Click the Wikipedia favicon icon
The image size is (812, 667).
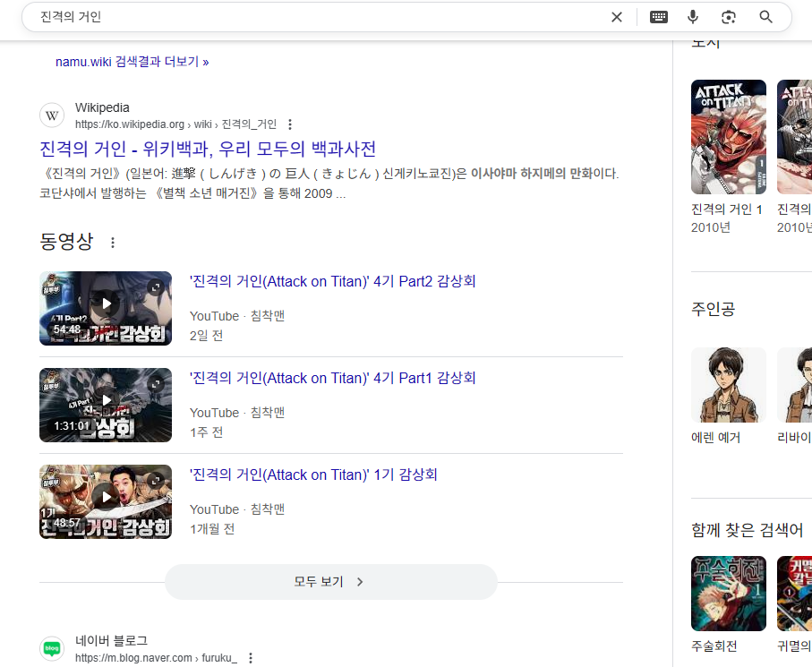point(52,115)
